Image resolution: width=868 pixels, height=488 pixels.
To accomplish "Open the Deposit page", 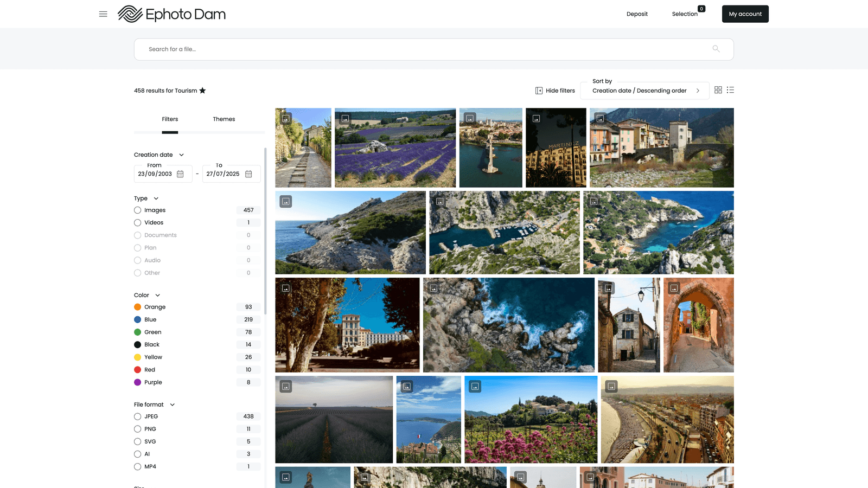I will [637, 14].
